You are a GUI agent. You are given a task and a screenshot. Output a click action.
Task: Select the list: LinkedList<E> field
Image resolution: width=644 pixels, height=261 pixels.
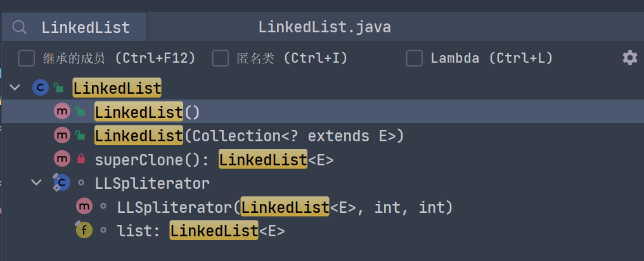click(x=201, y=231)
